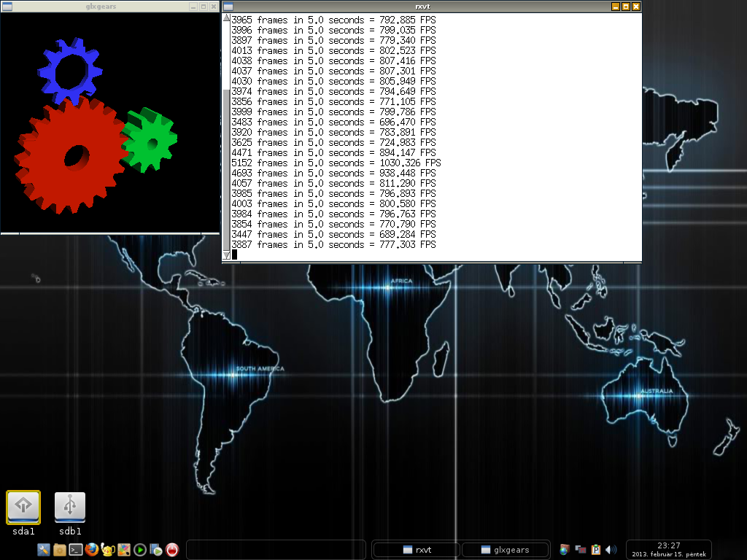Click the line reading 689.284 FPS

[x=333, y=234]
